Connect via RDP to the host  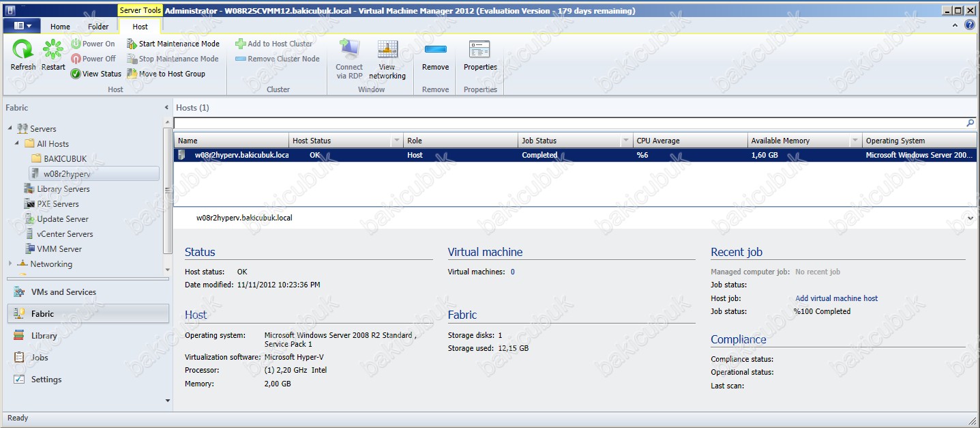click(349, 60)
